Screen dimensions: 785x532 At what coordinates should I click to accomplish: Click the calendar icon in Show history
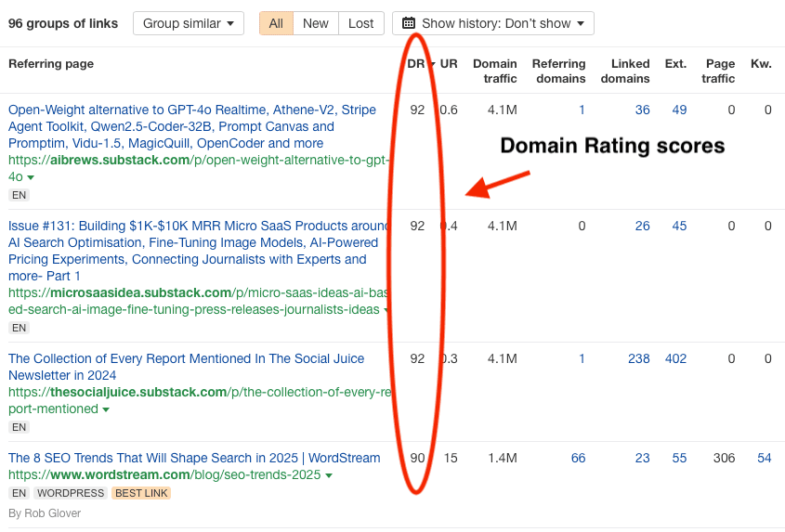(x=408, y=23)
